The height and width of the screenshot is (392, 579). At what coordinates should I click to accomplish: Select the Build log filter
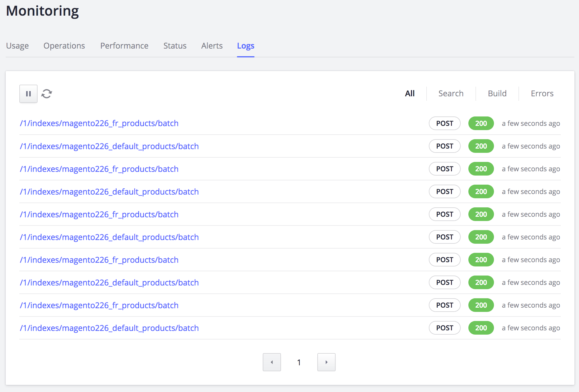tap(497, 93)
